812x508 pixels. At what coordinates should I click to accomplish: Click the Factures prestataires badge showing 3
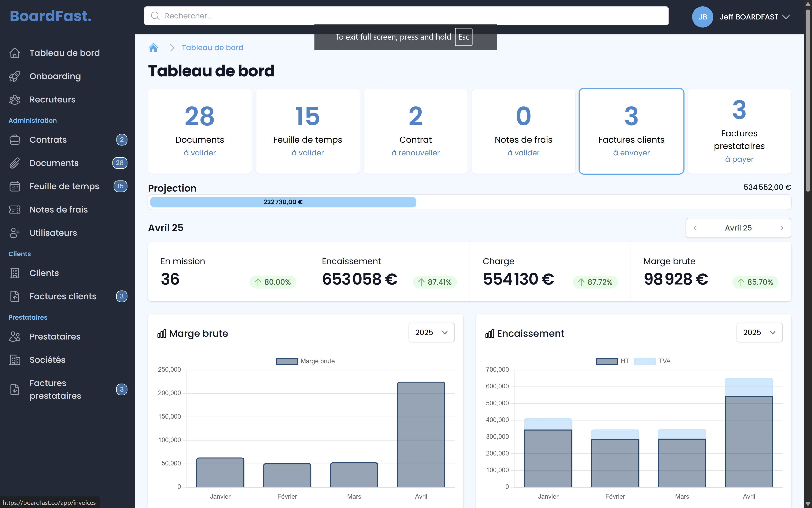[122, 389]
